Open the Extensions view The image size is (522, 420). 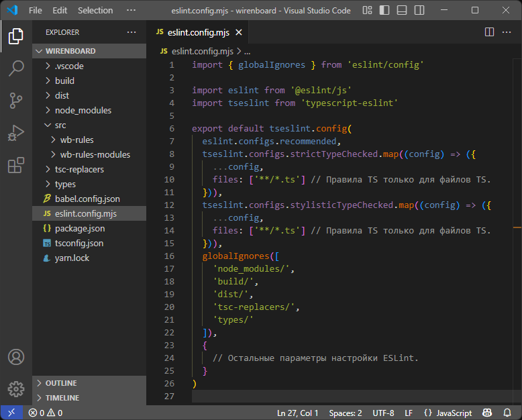16,165
